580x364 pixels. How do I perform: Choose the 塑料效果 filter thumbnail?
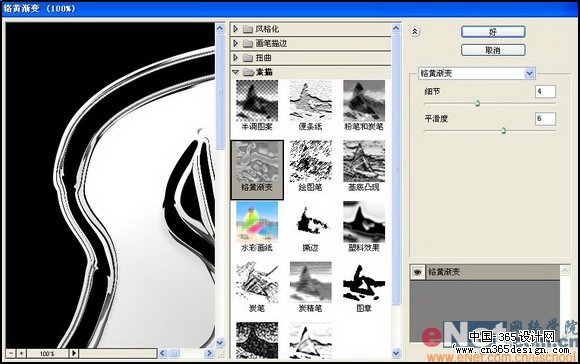(364, 222)
